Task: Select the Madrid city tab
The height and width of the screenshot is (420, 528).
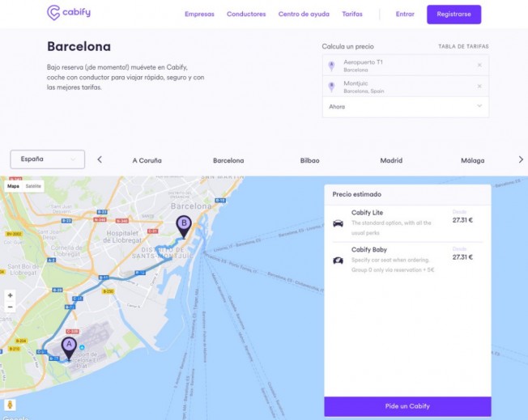Action: (x=391, y=160)
